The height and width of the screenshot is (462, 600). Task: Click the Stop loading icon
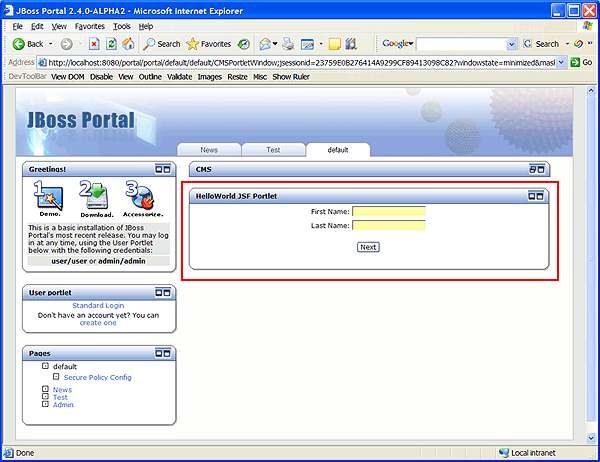94,44
